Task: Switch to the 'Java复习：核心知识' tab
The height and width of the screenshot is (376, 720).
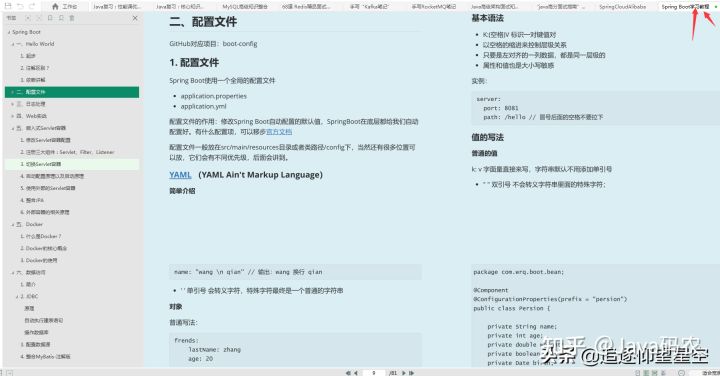Action: [179, 7]
